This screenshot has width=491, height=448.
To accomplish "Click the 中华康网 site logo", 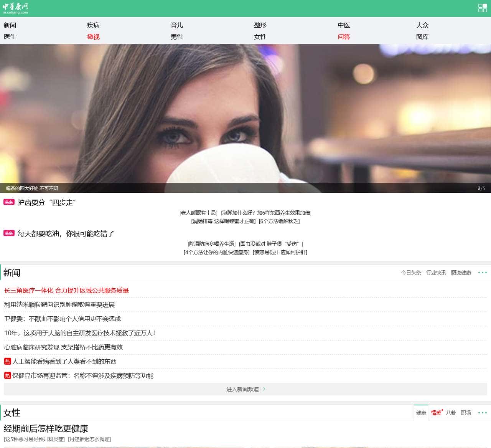I will tap(15, 8).
